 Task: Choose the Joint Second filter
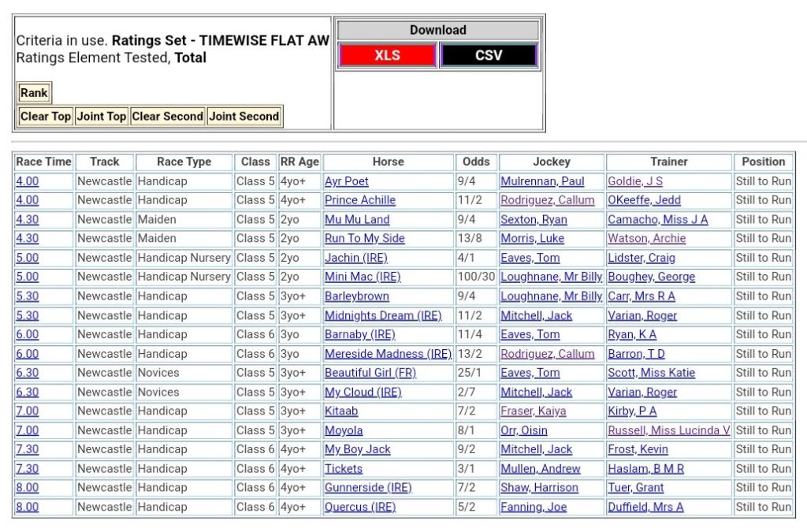[x=244, y=116]
